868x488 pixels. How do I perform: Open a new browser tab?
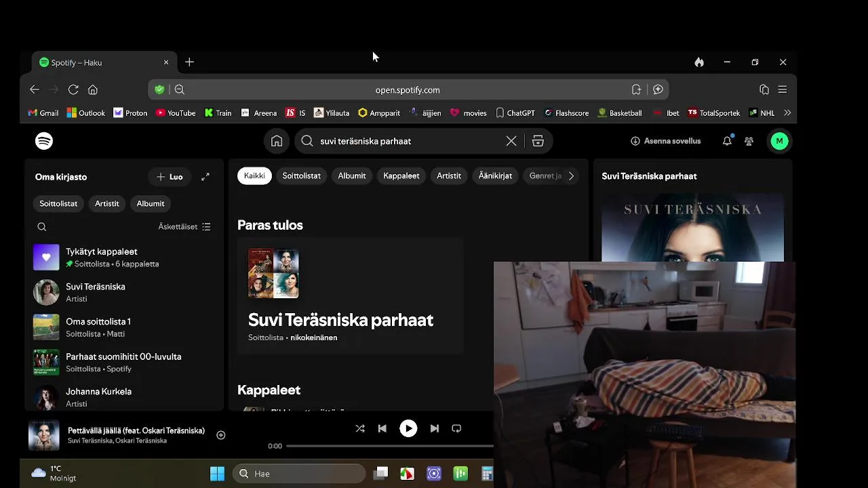click(x=189, y=62)
